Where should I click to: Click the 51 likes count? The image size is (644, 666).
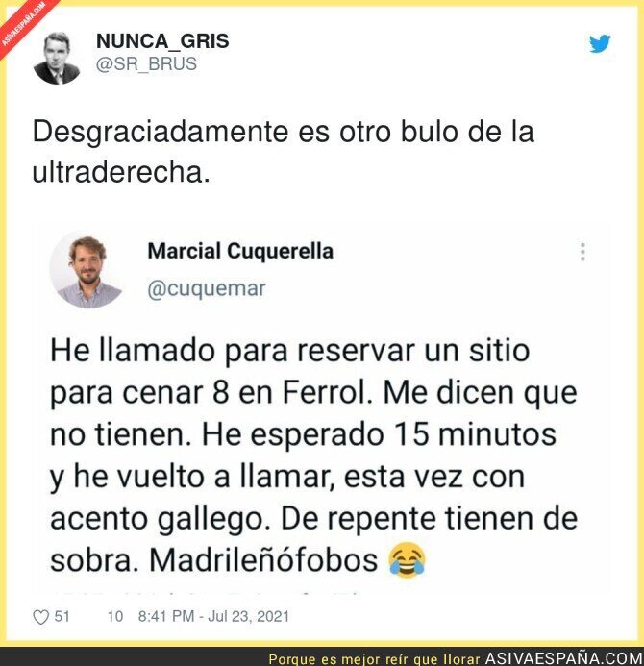[62, 616]
